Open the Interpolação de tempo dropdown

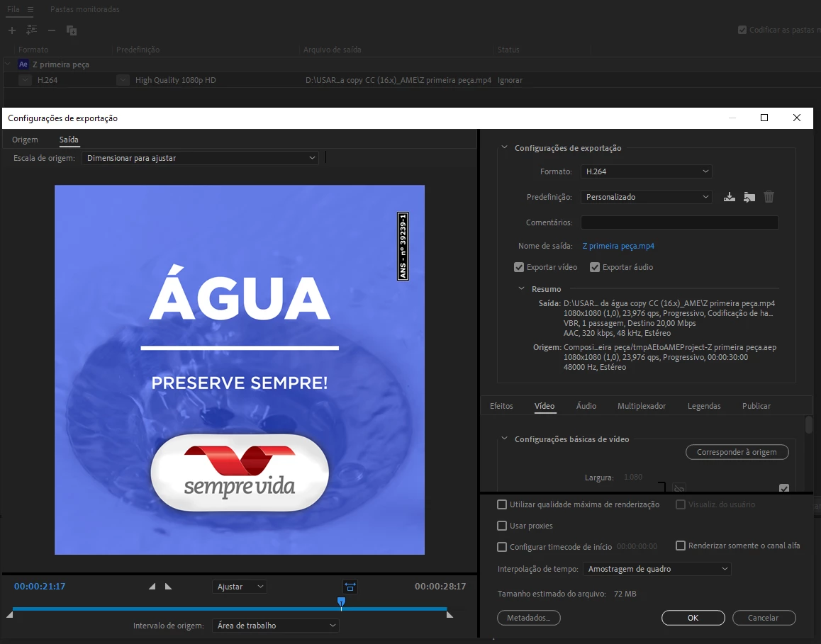pos(657,569)
